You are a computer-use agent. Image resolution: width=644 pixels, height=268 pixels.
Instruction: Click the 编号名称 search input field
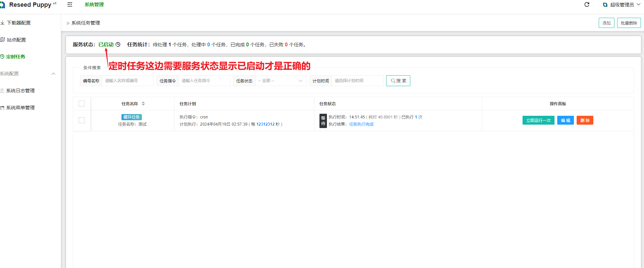point(128,81)
